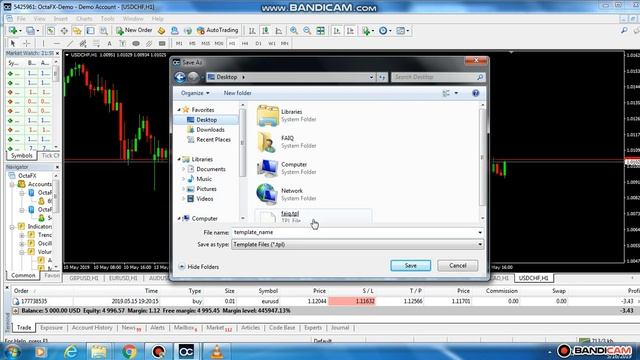Open the change-view dropdown arrow
640x360 pixels.
[x=456, y=93]
